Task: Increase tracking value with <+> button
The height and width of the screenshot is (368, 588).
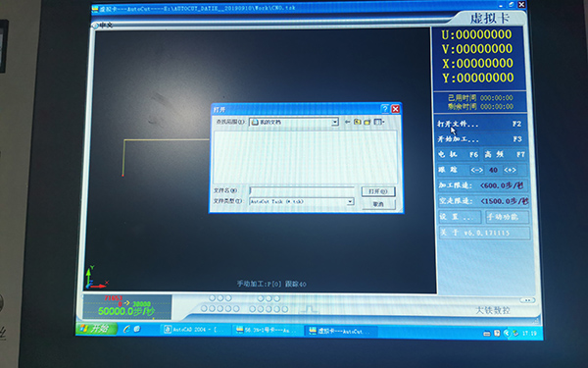Action: [x=510, y=170]
